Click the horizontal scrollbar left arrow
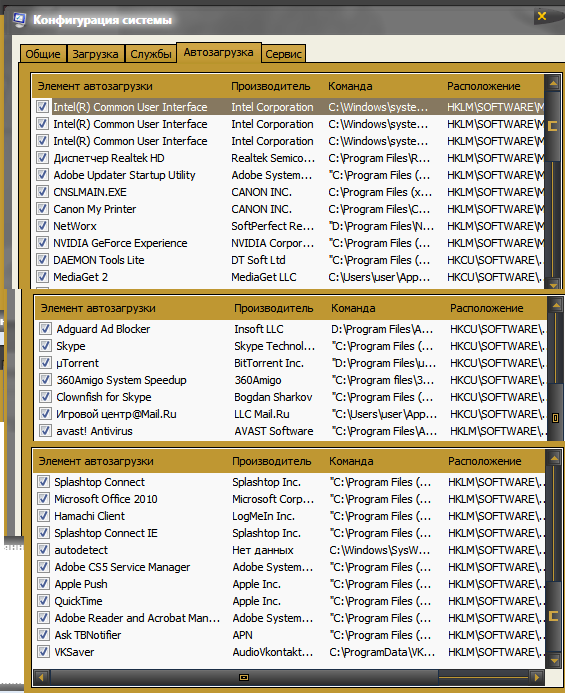The height and width of the screenshot is (693, 565). pyautogui.click(x=42, y=677)
